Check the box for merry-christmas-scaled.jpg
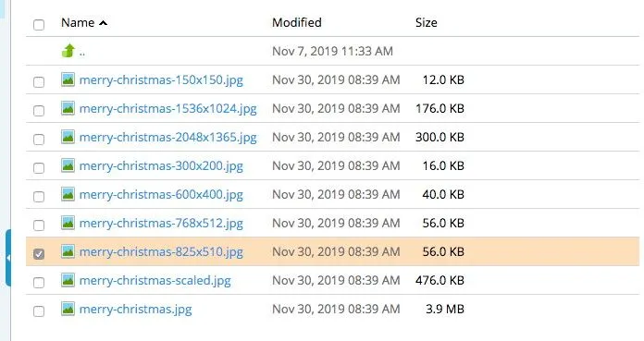Image resolution: width=644 pixels, height=341 pixels. 39,283
